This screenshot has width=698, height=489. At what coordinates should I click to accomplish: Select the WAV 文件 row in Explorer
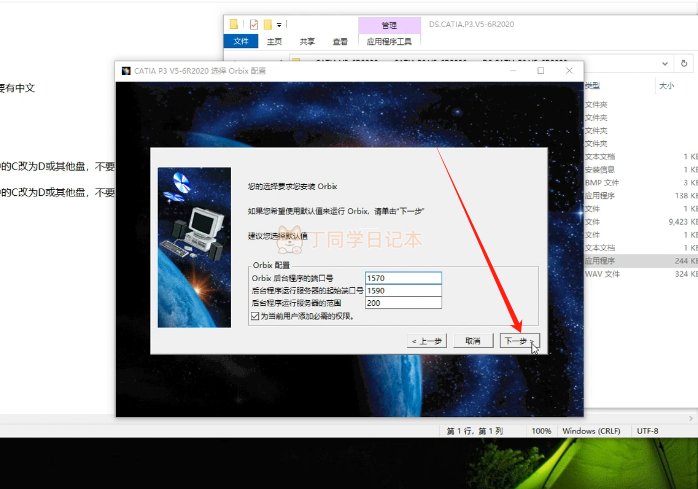tap(641, 274)
